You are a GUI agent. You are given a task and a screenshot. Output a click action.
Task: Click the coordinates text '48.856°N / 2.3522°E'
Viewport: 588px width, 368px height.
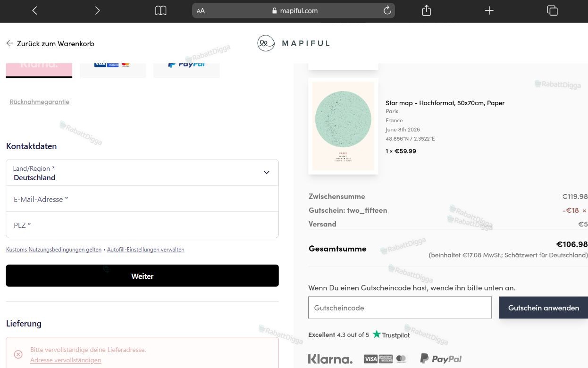click(x=410, y=139)
